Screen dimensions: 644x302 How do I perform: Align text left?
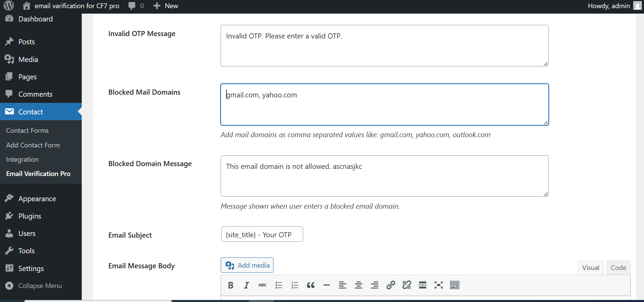343,285
